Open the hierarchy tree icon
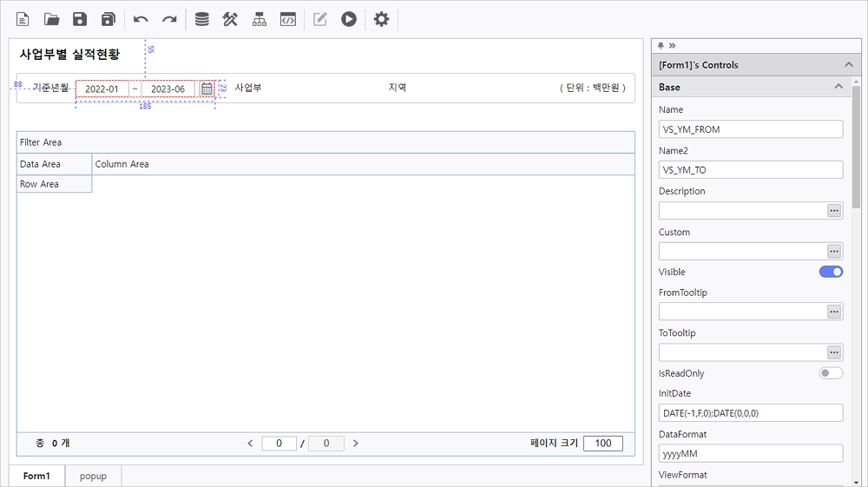Image resolution: width=868 pixels, height=487 pixels. [259, 19]
